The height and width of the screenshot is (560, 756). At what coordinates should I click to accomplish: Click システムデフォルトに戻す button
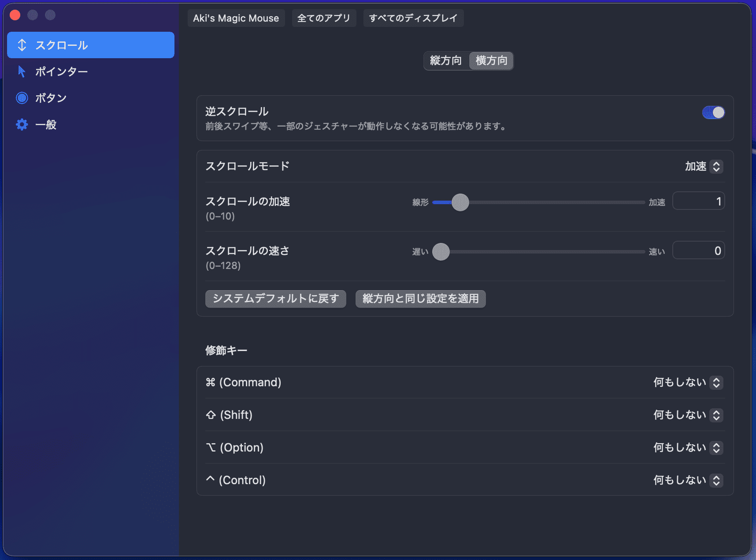coord(276,299)
